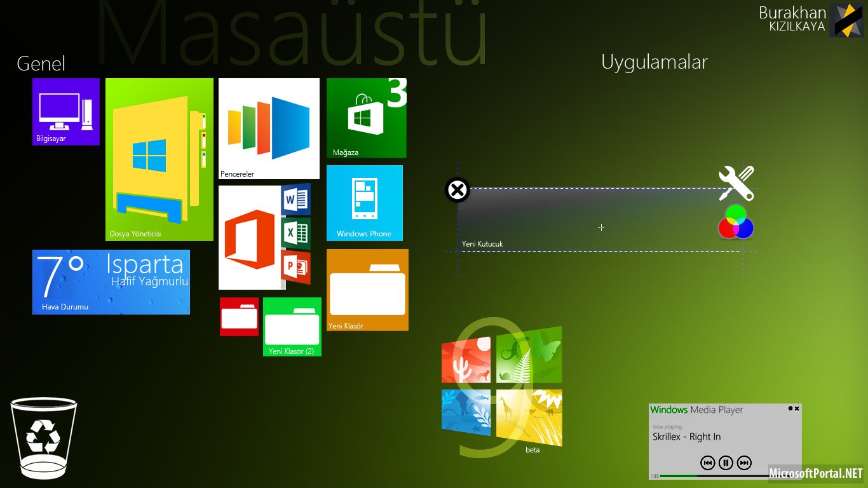Launch Excel from the Office tile
868x488 pixels.
[x=295, y=234]
